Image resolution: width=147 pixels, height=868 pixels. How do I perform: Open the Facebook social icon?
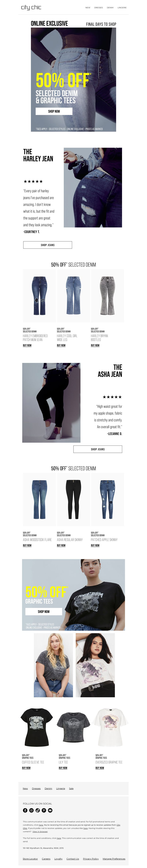25,810
